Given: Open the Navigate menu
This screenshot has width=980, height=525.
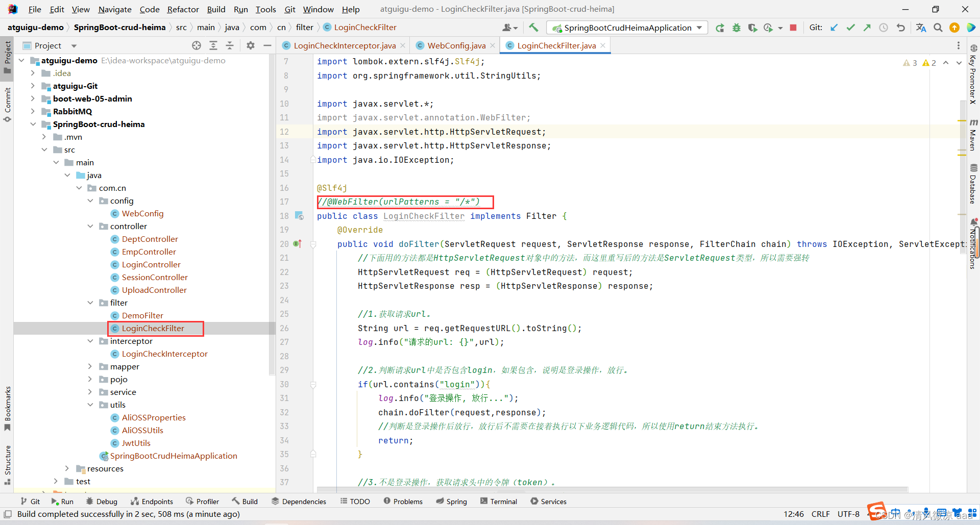Looking at the screenshot, I should 115,9.
